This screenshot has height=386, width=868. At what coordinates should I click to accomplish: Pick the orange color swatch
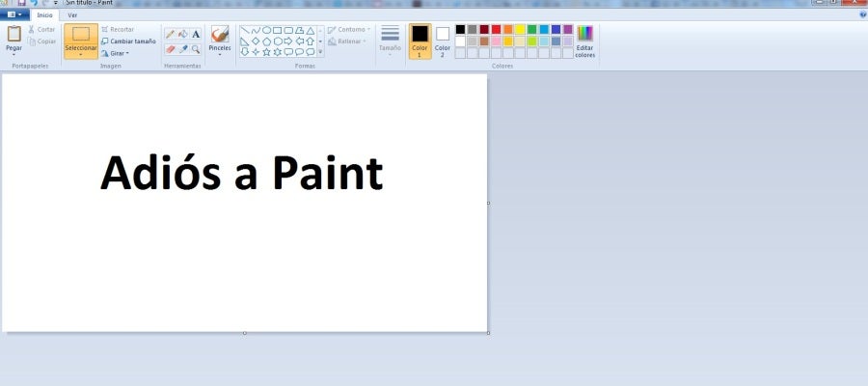508,29
